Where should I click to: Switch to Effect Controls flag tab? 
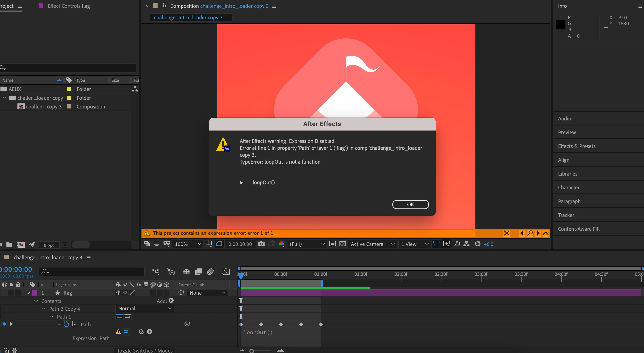(x=68, y=6)
